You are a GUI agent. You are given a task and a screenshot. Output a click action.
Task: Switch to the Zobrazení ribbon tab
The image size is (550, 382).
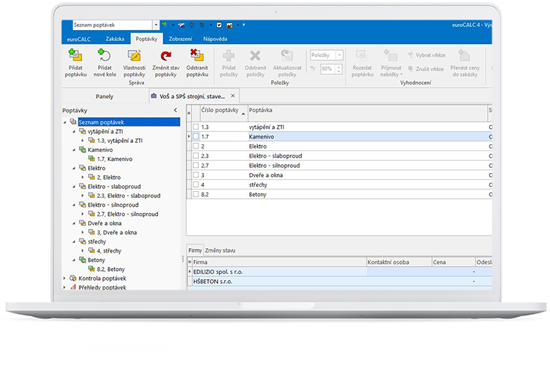tap(180, 39)
